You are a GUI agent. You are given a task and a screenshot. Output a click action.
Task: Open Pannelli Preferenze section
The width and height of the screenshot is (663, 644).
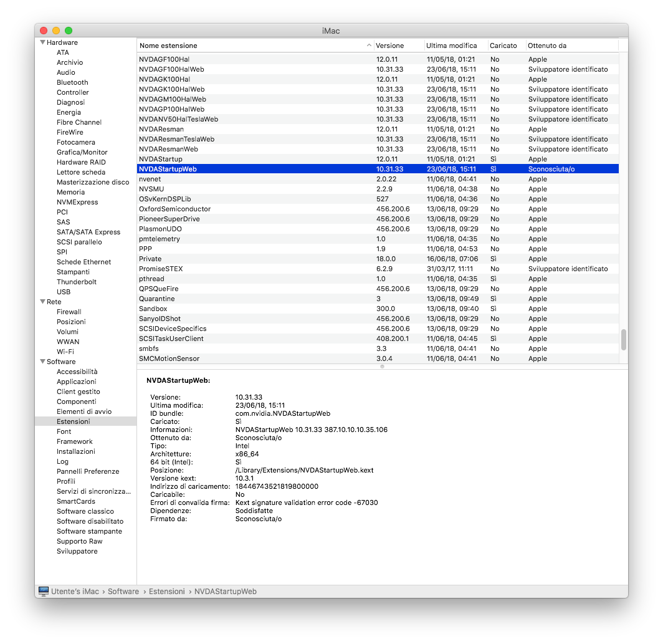click(88, 471)
